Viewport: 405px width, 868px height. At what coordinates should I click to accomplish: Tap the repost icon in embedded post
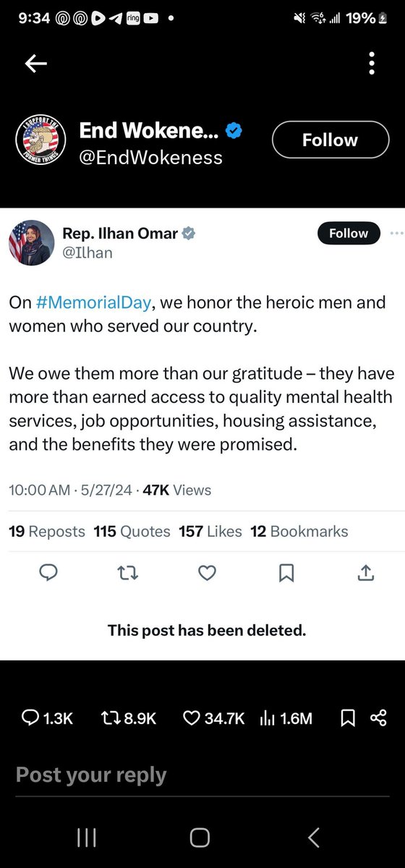(127, 574)
